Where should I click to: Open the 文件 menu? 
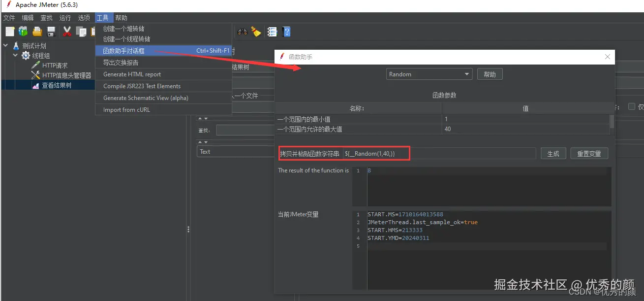(x=9, y=18)
